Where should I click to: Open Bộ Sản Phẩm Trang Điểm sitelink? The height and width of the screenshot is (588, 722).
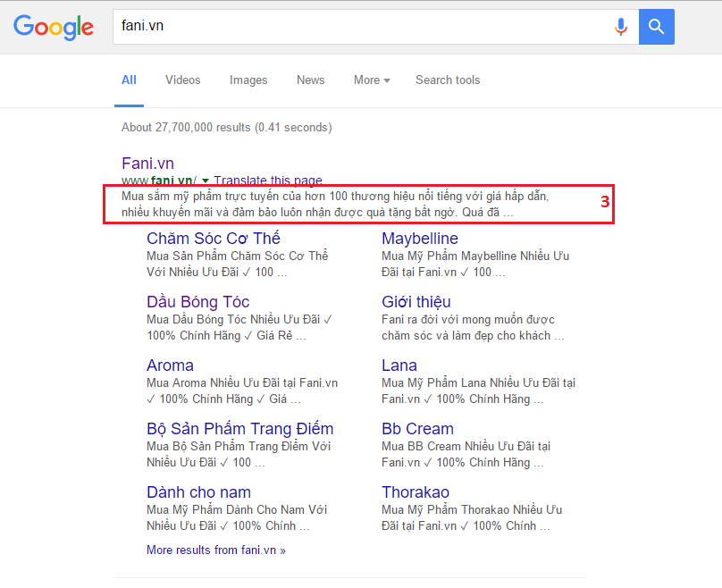point(239,429)
